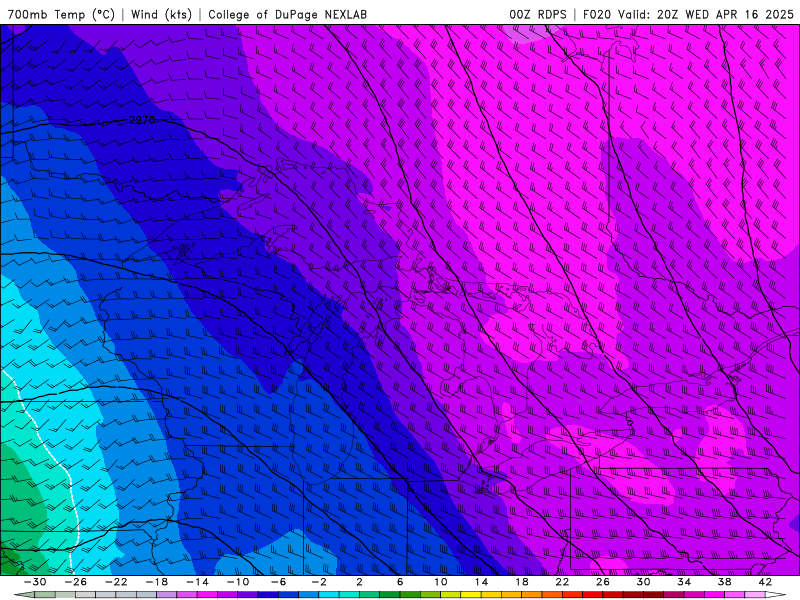This screenshot has height=600, width=800.
Task: Click the 'F020 Valid: 20Z WED APR 16 2025' text
Action: pos(688,14)
